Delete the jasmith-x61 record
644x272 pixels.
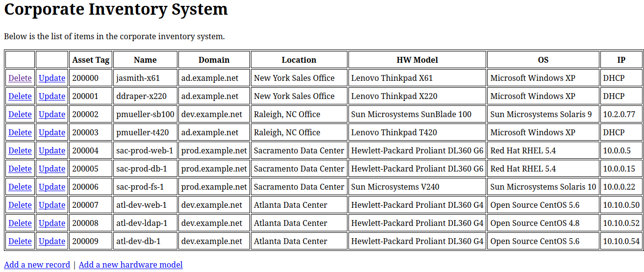(x=20, y=78)
